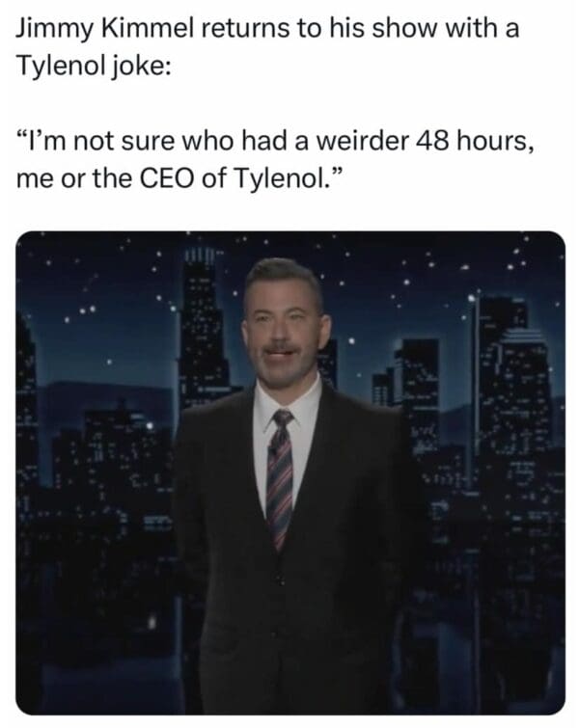Viewport: 579px width, 728px height.
Task: Open the embedded video image of the host
Action: pos(290,472)
